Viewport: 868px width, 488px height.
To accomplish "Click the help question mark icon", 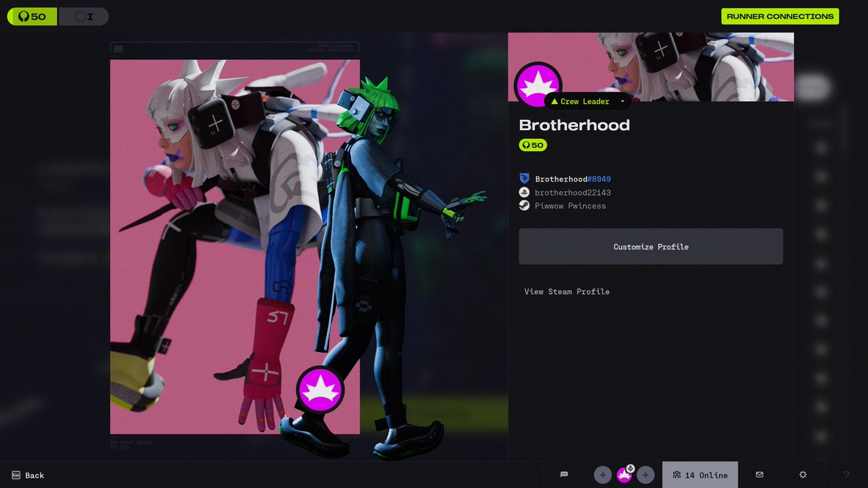I will point(846,475).
